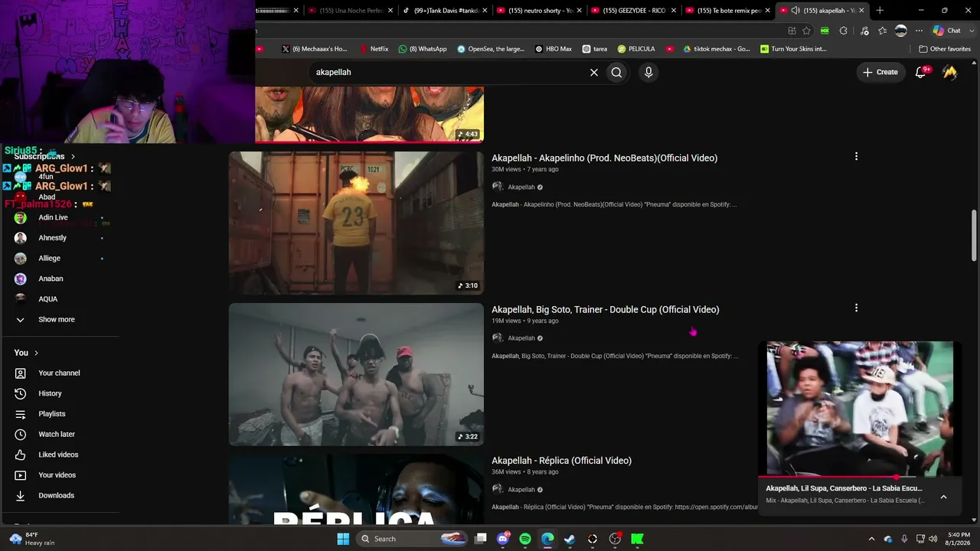Open the OpenSea bookmark
Viewport: 980px width, 551px height.
[x=491, y=49]
